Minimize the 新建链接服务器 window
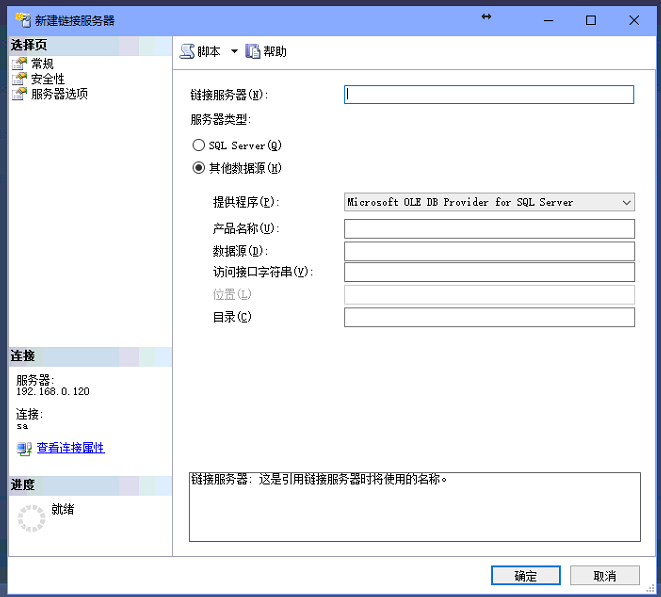 548,20
